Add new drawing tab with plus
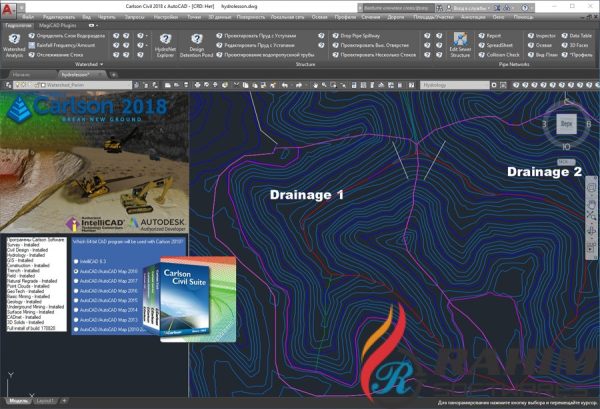 [113, 75]
